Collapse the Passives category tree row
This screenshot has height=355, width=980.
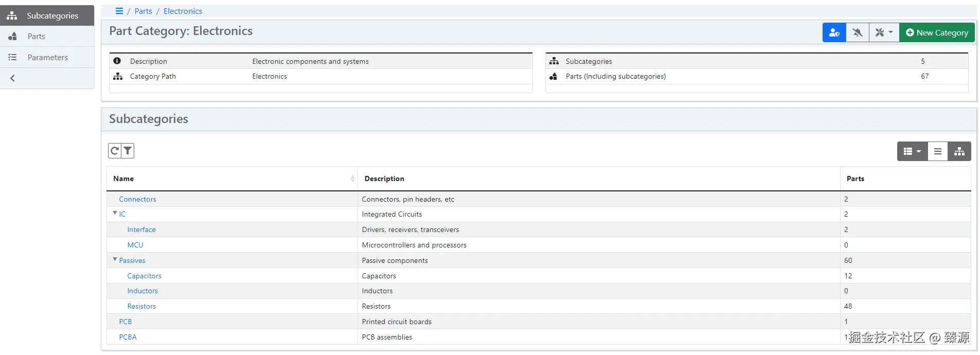(115, 259)
